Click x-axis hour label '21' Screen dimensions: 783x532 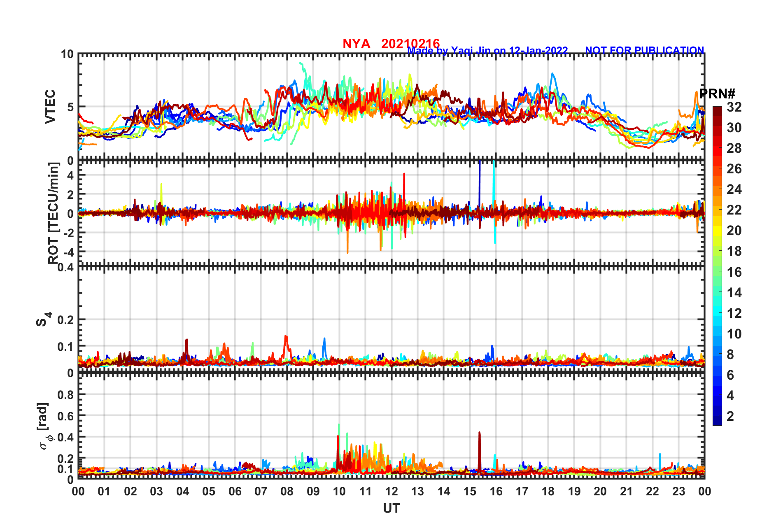(626, 491)
